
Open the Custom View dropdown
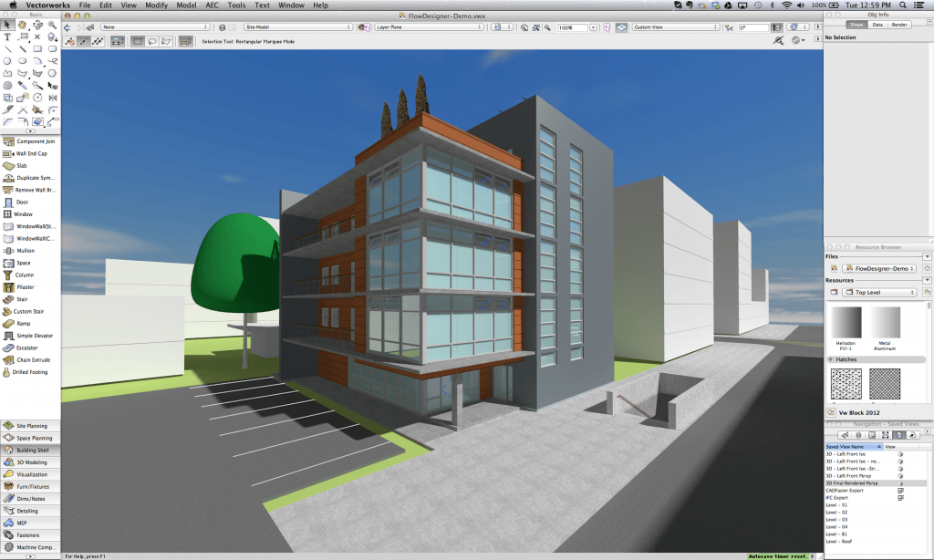pyautogui.click(x=675, y=26)
